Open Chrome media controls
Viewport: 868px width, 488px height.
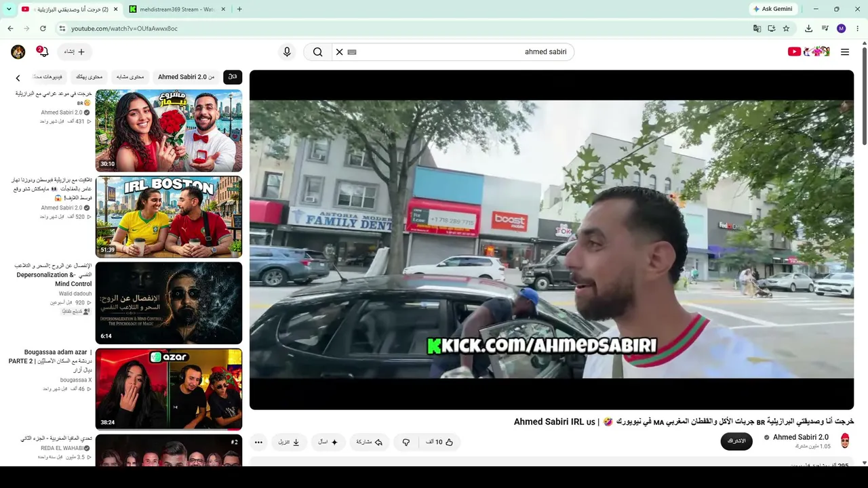[x=825, y=28]
